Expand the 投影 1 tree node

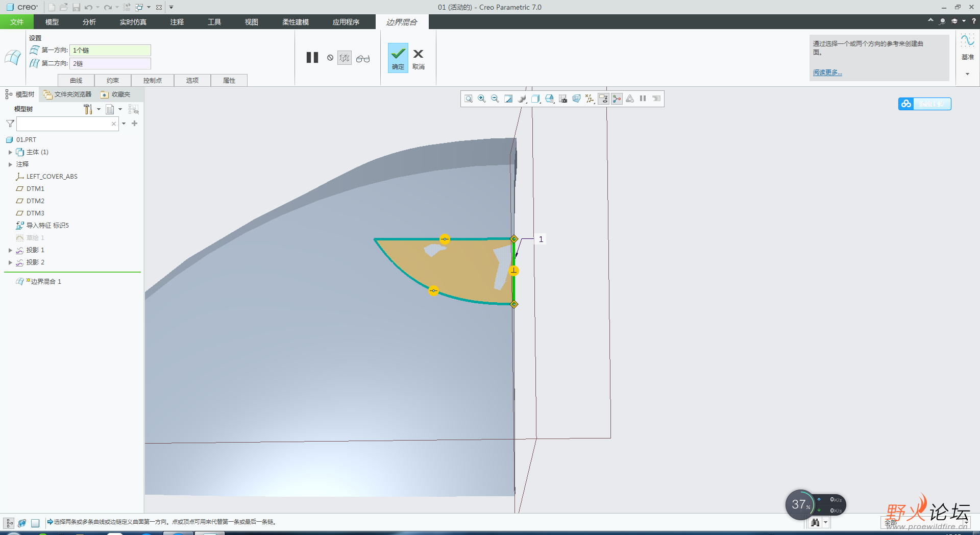click(x=10, y=250)
